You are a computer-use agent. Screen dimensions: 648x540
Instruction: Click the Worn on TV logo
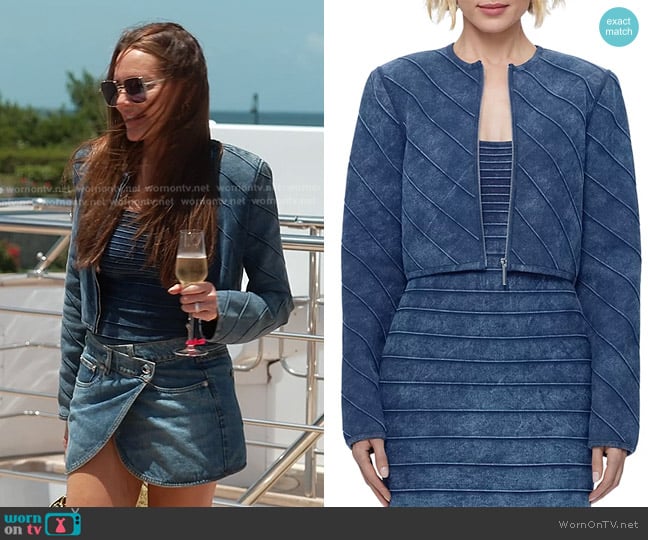(43, 523)
